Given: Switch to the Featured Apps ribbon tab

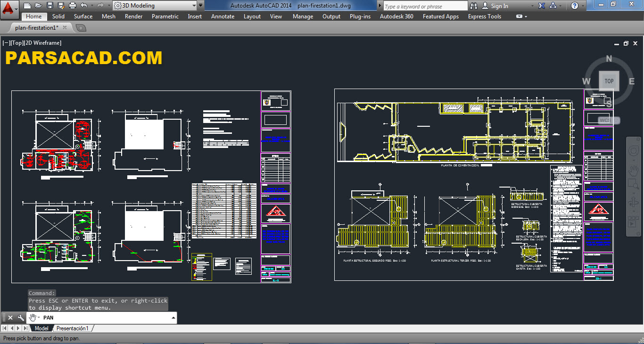Looking at the screenshot, I should pos(441,16).
